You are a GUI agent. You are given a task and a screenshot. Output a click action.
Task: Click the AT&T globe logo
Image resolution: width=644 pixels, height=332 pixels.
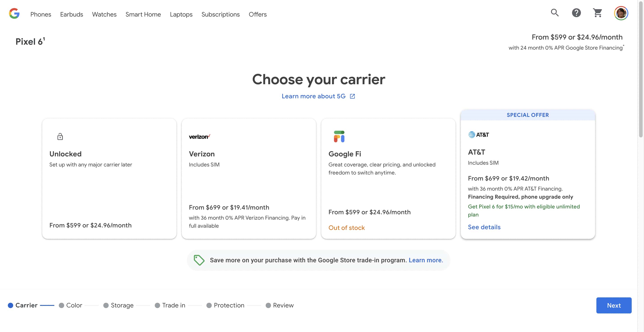(472, 135)
